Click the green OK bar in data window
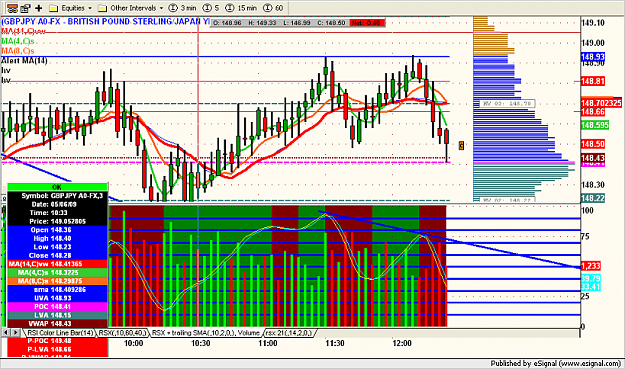This screenshot has width=625, height=369. (57, 187)
